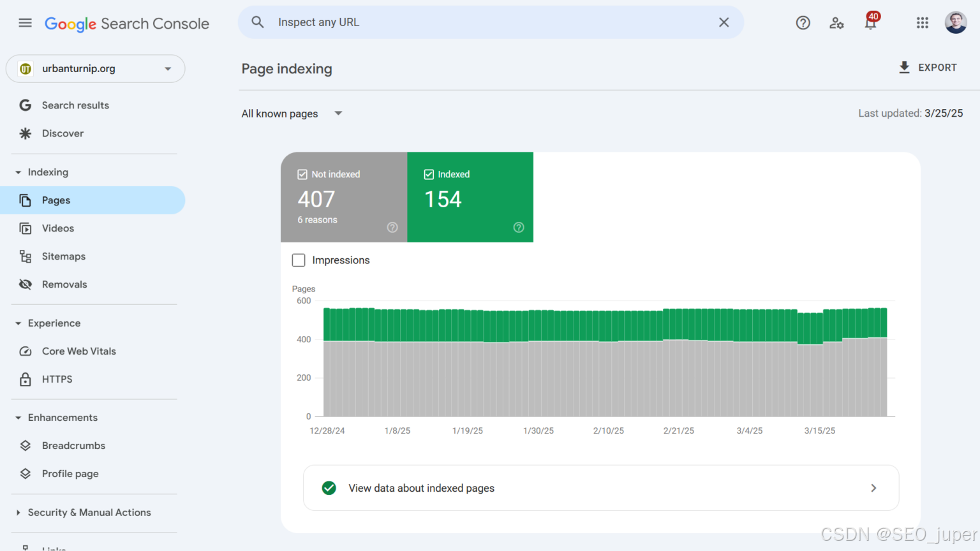Open the main hamburger menu
980x551 pixels.
coord(25,23)
